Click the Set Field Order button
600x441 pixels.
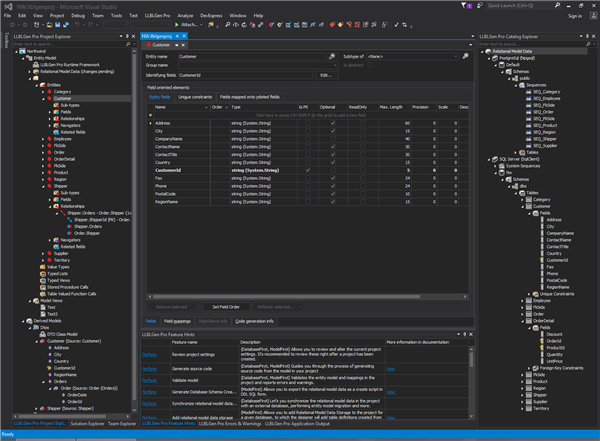[226, 306]
